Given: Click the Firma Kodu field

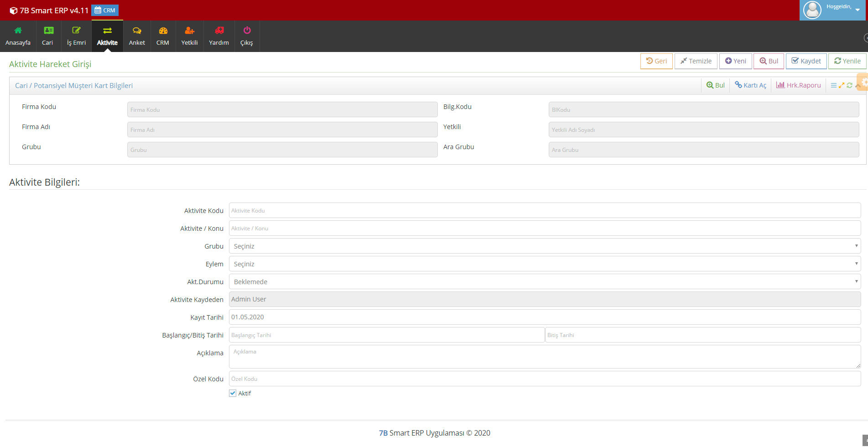Looking at the screenshot, I should coord(282,109).
